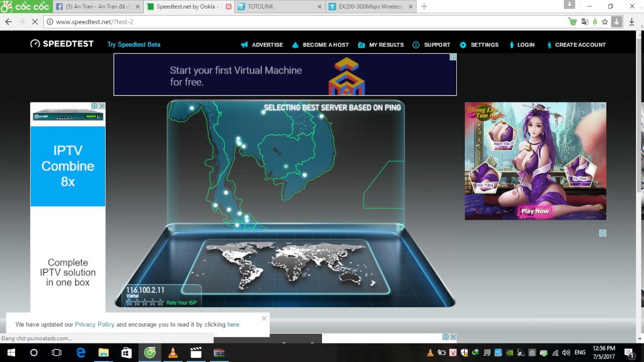The image size is (644, 362).
Task: Click the Cốc Cốc browser logo button
Action: click(25, 7)
